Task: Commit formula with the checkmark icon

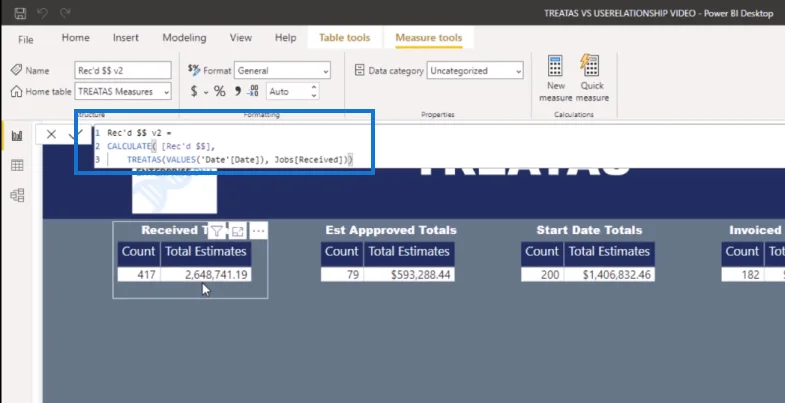Action: click(x=77, y=134)
